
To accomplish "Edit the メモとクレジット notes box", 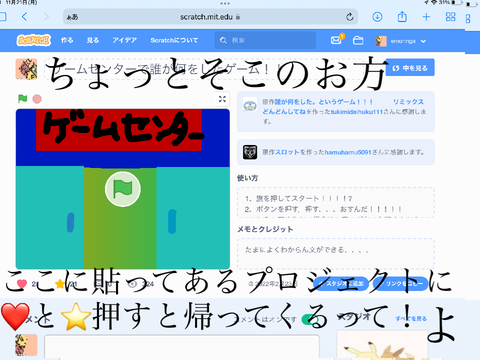I will (x=336, y=253).
